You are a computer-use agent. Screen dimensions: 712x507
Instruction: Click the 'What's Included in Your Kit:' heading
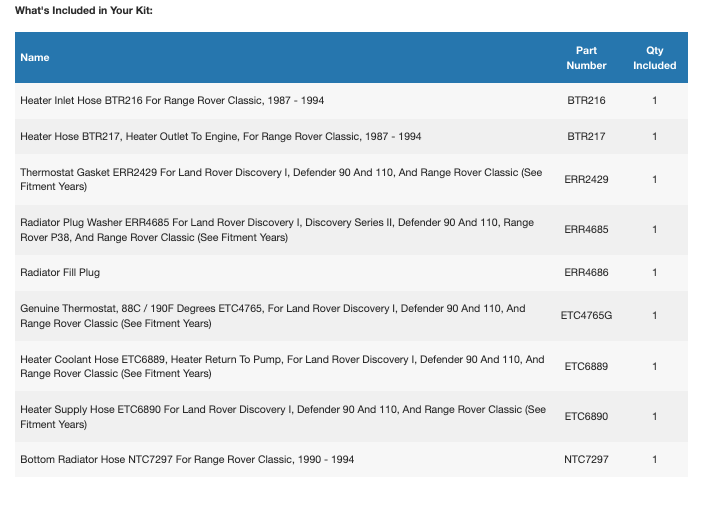pyautogui.click(x=84, y=10)
